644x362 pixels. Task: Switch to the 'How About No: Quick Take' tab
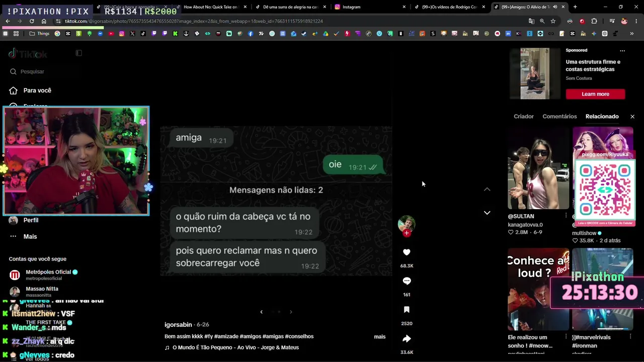pos(210,7)
